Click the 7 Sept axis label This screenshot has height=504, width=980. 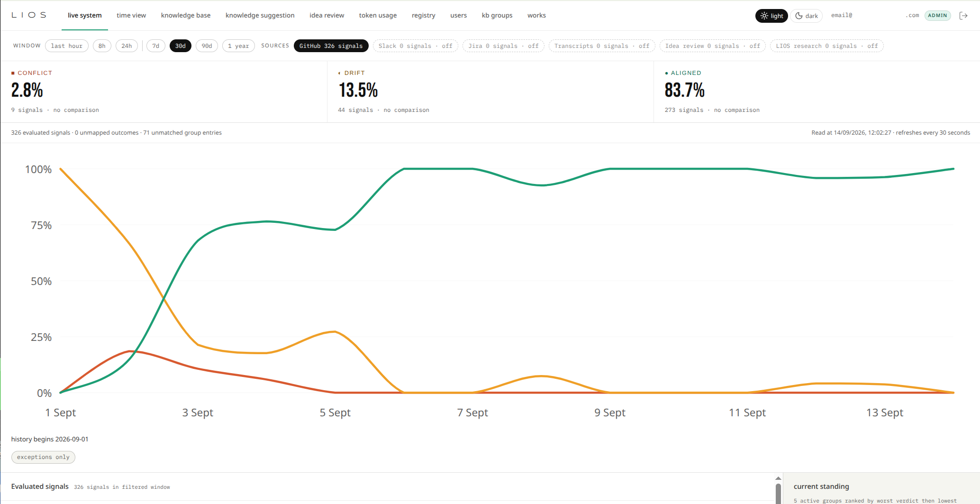pyautogui.click(x=472, y=412)
